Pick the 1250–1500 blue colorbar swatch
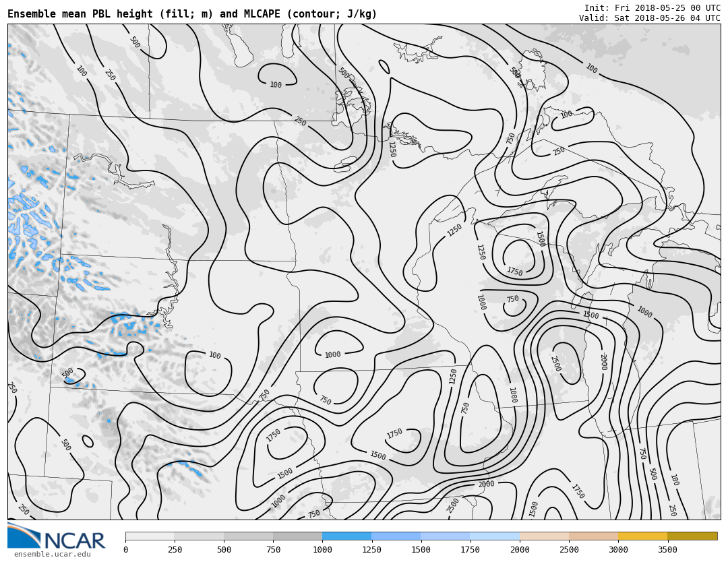This screenshot has height=562, width=728. point(396,536)
